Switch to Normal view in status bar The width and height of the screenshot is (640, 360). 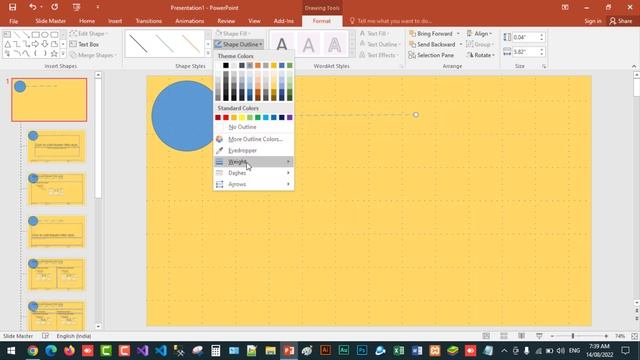click(486, 336)
